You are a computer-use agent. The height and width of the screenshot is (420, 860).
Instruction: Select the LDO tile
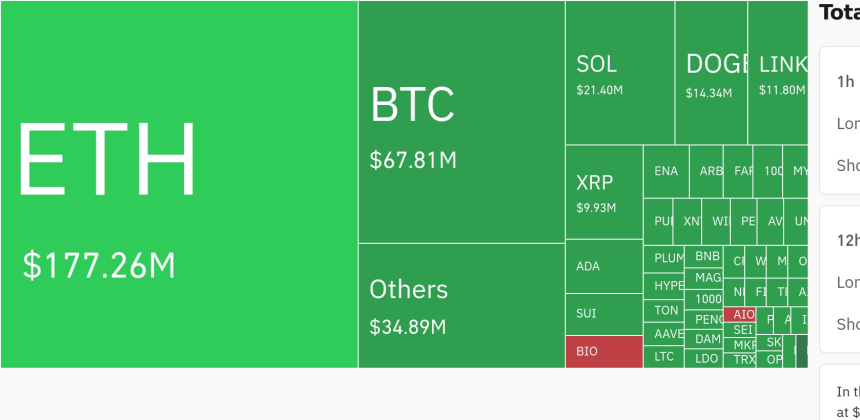[707, 358]
